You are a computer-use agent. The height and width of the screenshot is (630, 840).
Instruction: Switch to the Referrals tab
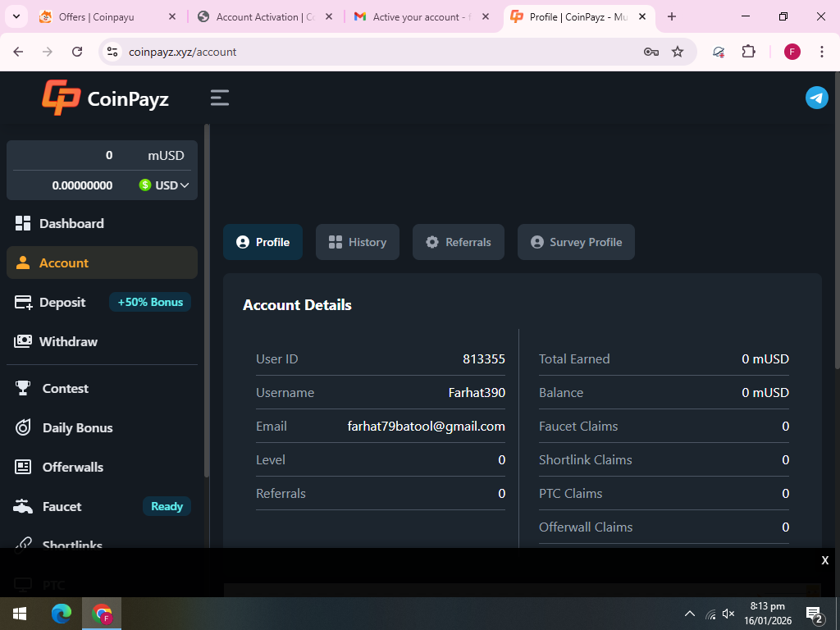coord(458,242)
